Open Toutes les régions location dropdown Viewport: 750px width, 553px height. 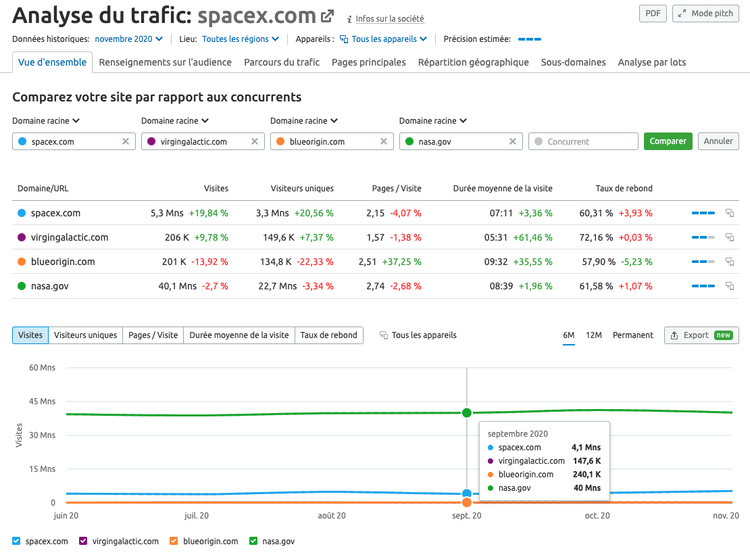pos(240,39)
